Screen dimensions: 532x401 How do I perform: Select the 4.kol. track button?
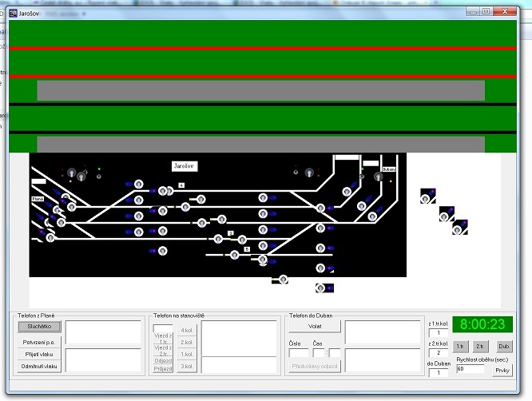coord(187,331)
